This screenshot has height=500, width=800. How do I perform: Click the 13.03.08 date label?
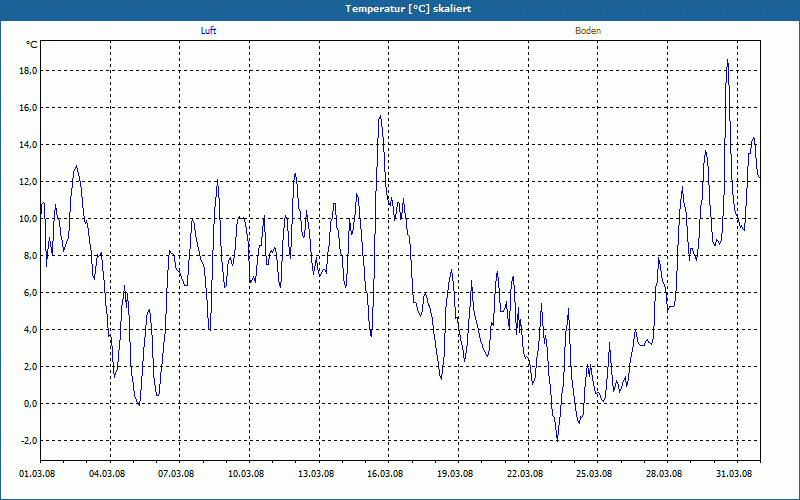click(316, 474)
